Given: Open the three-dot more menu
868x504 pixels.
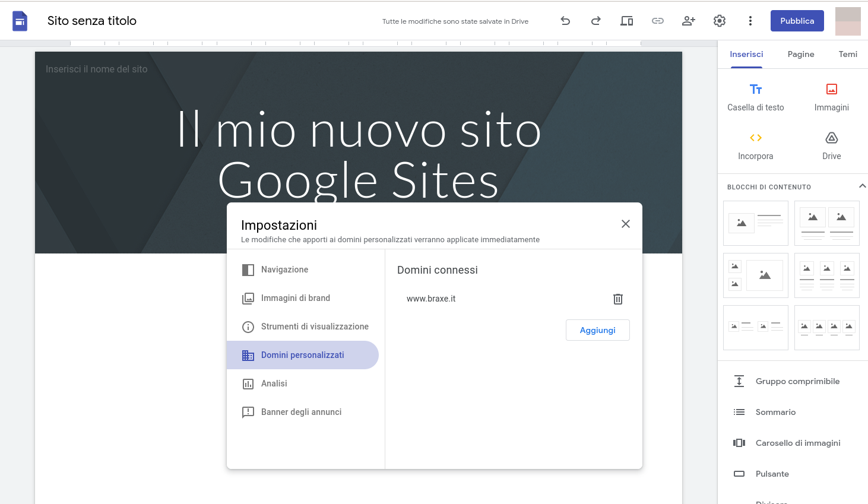Looking at the screenshot, I should (x=750, y=21).
